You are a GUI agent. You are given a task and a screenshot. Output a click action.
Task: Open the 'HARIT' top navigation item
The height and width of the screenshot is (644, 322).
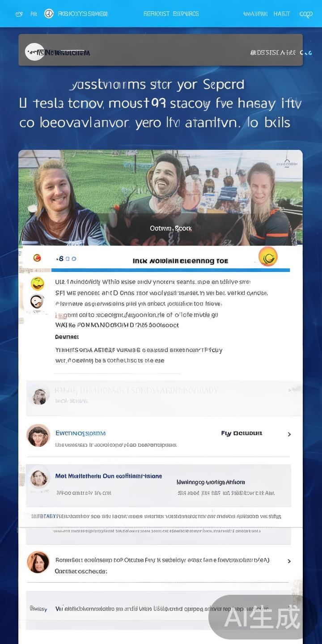tap(282, 14)
